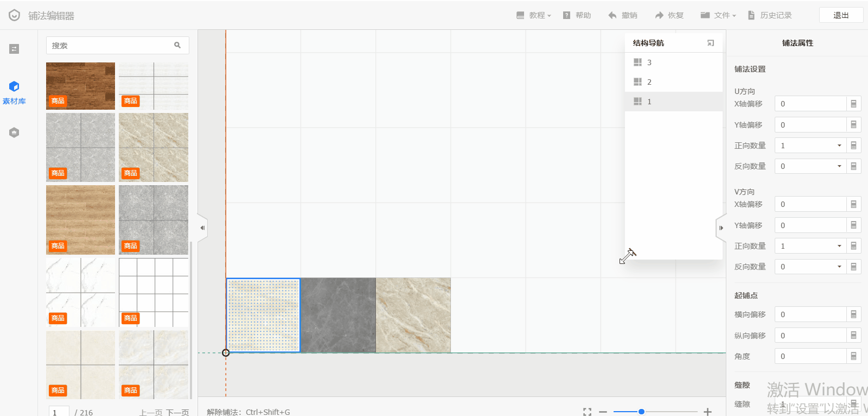
Task: Click the calculator icon beside angle field
Action: (853, 356)
